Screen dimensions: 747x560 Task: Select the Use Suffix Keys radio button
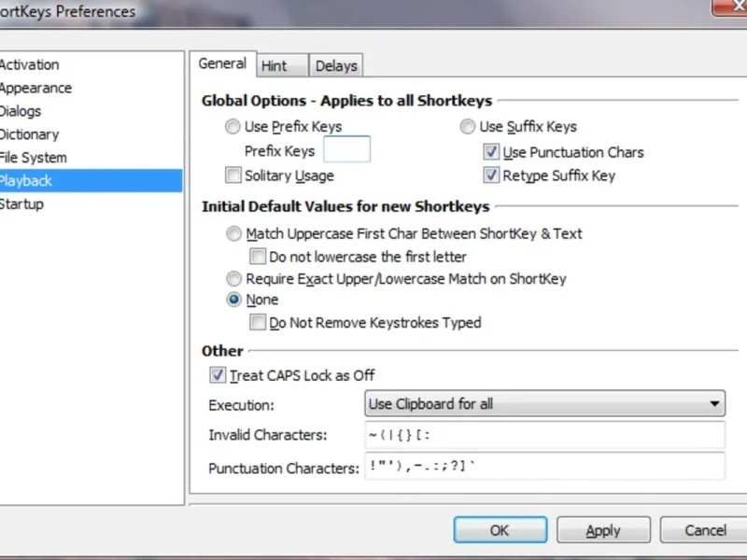[468, 127]
